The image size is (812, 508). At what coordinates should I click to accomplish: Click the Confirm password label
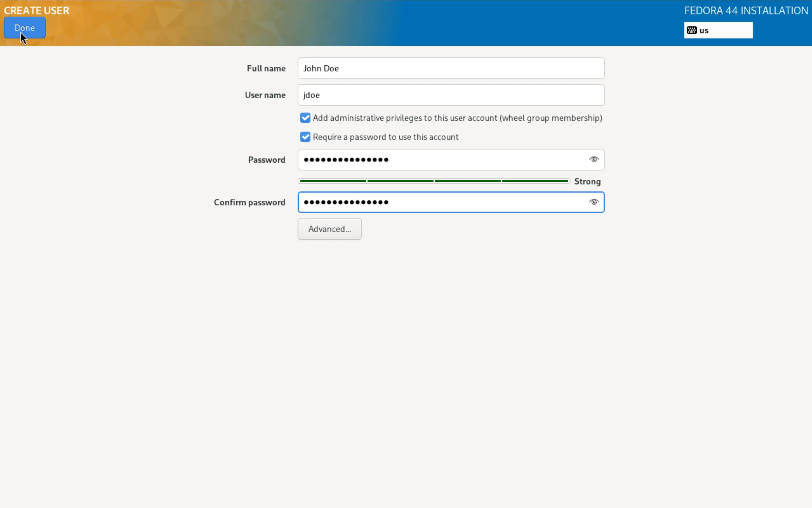pos(250,202)
